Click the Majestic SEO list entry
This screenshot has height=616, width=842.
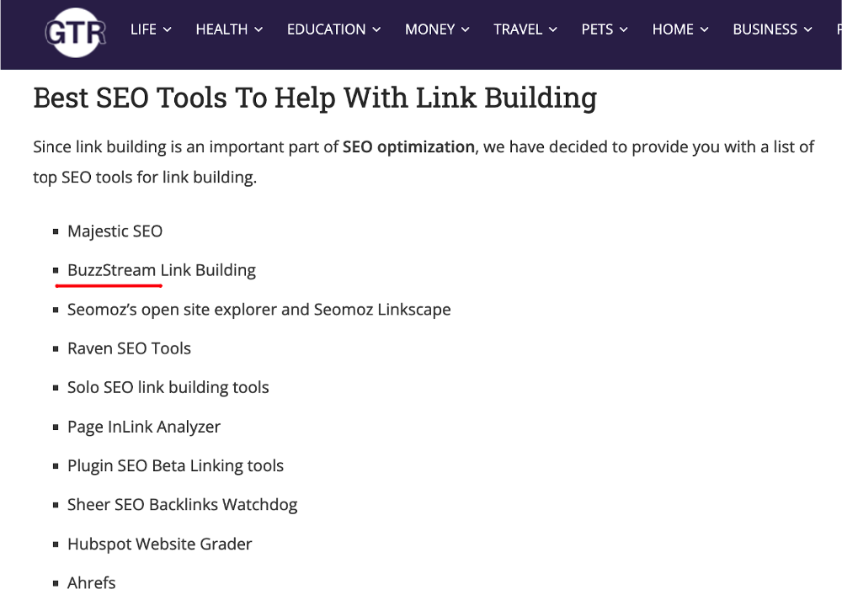[115, 231]
